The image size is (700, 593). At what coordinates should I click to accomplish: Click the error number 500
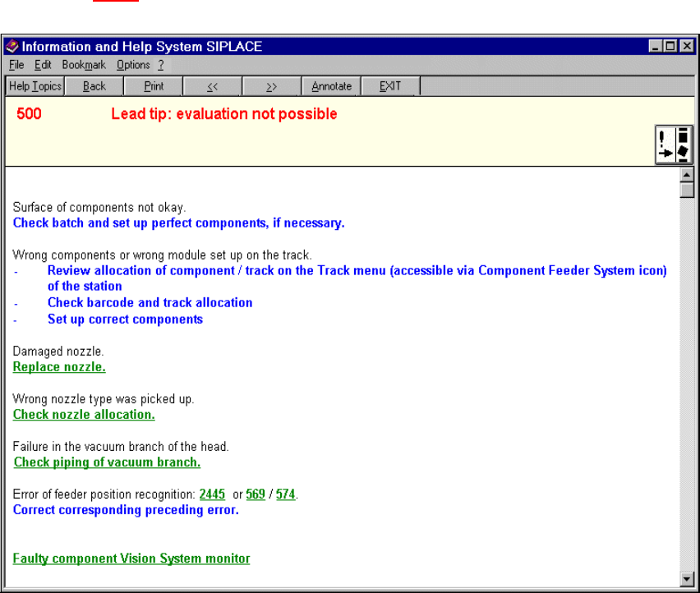click(29, 114)
